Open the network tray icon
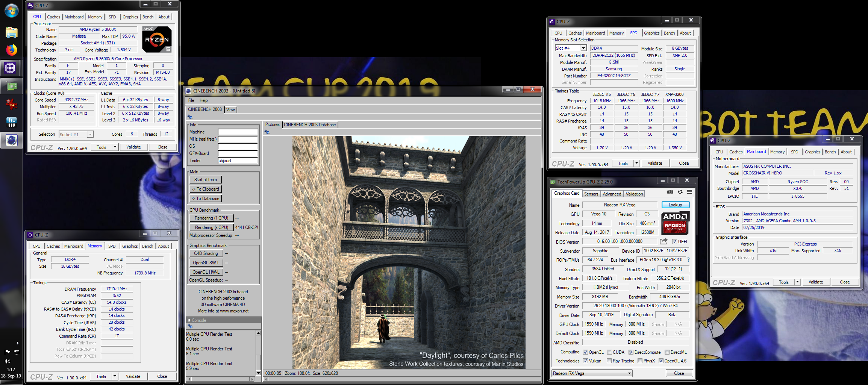Viewport: 868px width, 385px height. pyautogui.click(x=17, y=352)
